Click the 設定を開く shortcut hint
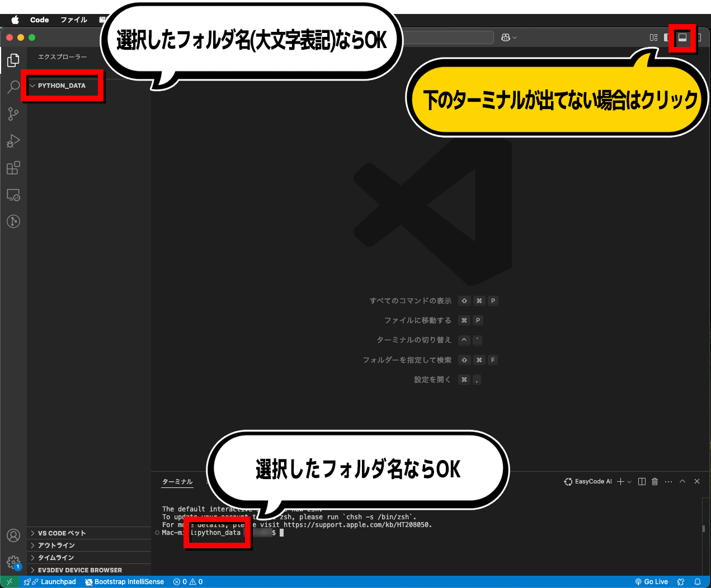This screenshot has height=588, width=711. point(448,380)
